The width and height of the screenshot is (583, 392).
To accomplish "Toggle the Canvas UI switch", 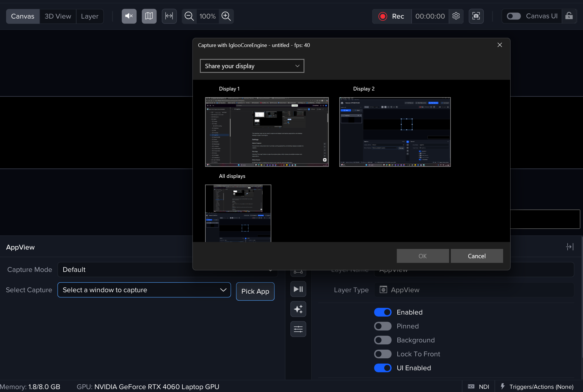I will (514, 16).
